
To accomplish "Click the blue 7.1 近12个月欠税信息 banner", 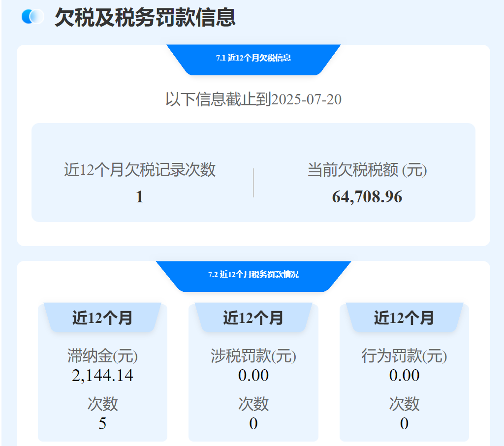I will (x=253, y=58).
